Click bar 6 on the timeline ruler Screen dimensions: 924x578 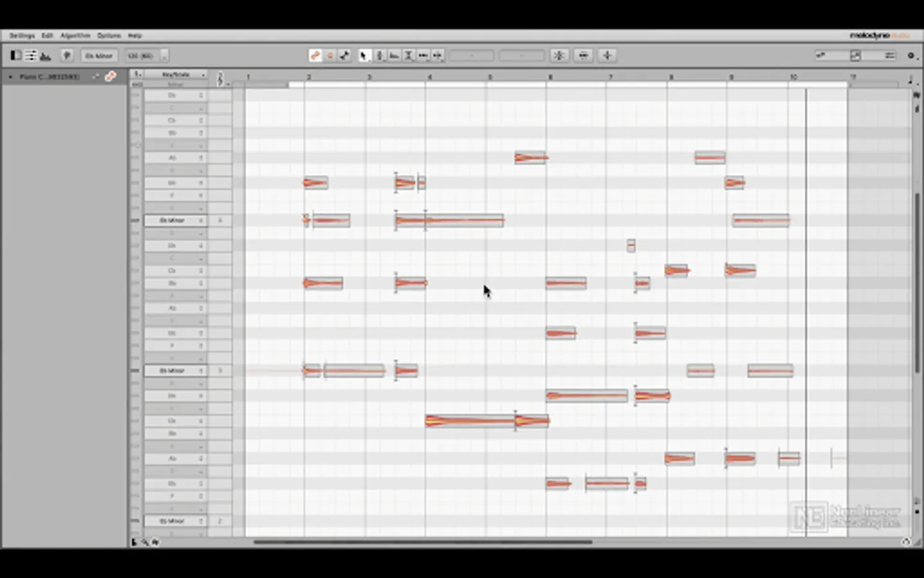[550, 77]
